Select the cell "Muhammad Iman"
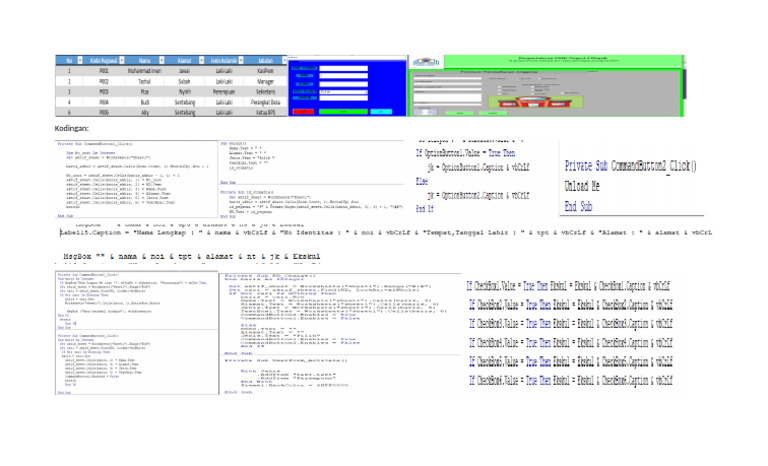The width and height of the screenshot is (768, 466). [144, 71]
